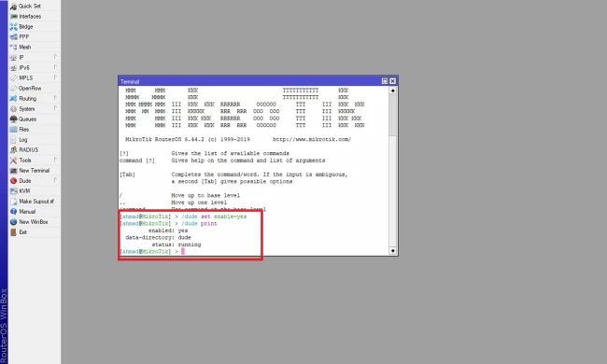The width and height of the screenshot is (607, 364).
Task: Expand the IP submenu arrow
Action: (x=55, y=57)
